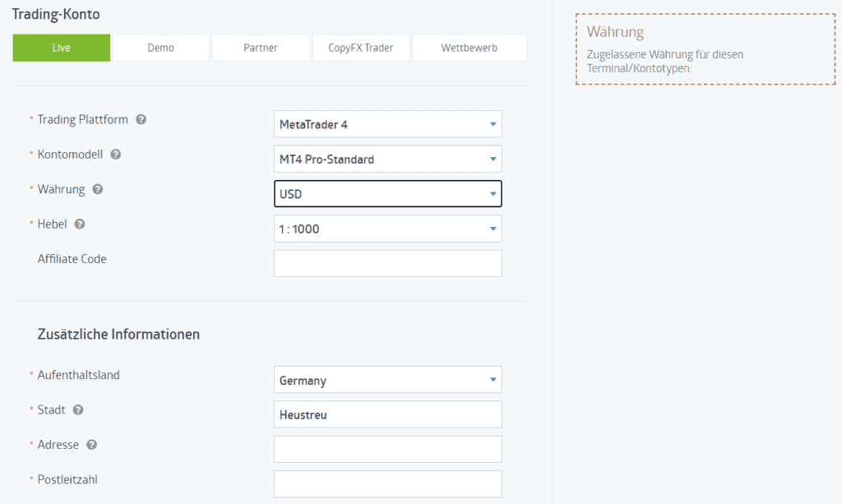
Task: Select the Partner account type
Action: 261,48
